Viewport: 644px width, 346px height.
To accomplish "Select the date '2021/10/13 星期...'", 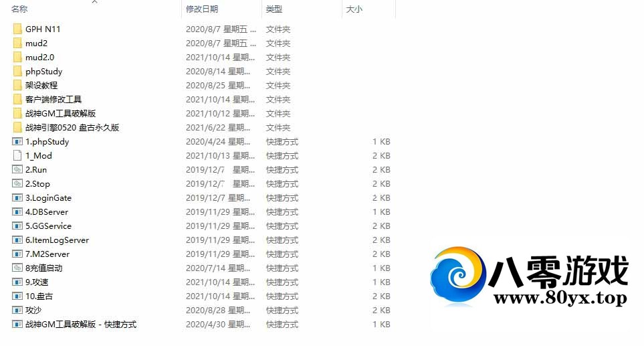I will [220, 156].
